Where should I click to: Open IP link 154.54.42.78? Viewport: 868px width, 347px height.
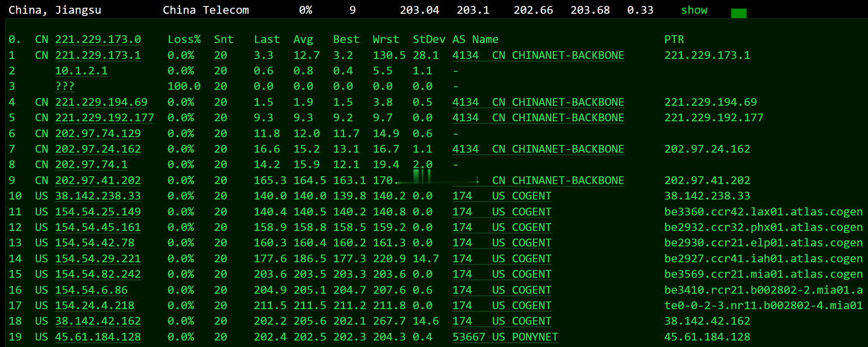[95, 243]
